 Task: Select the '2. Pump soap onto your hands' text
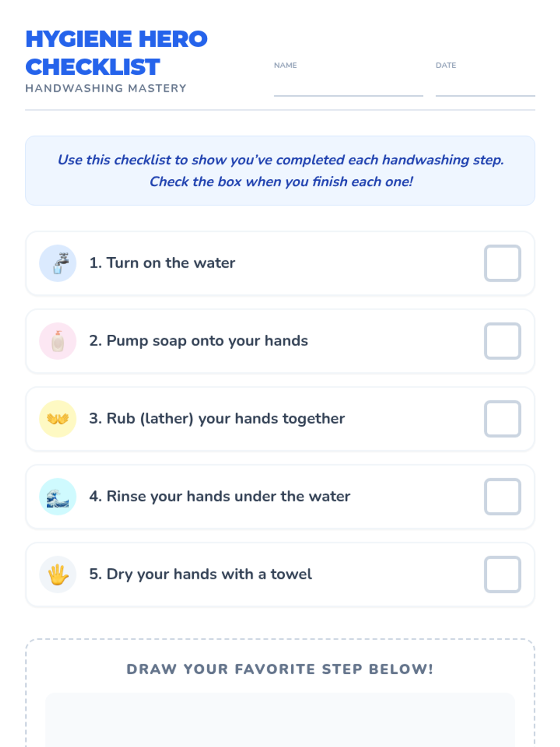198,341
